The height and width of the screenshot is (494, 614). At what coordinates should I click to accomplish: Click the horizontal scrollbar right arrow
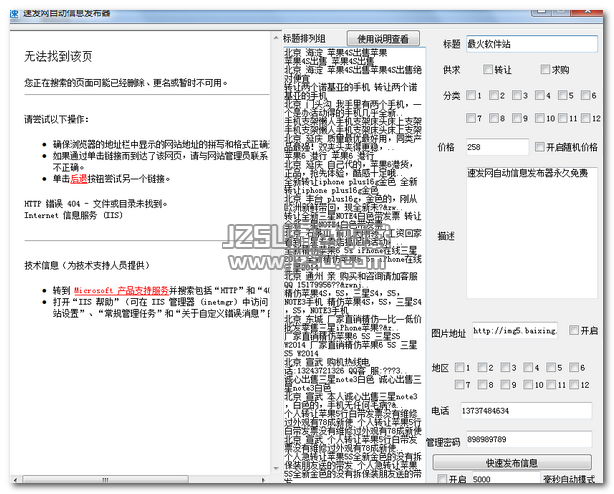point(264,480)
